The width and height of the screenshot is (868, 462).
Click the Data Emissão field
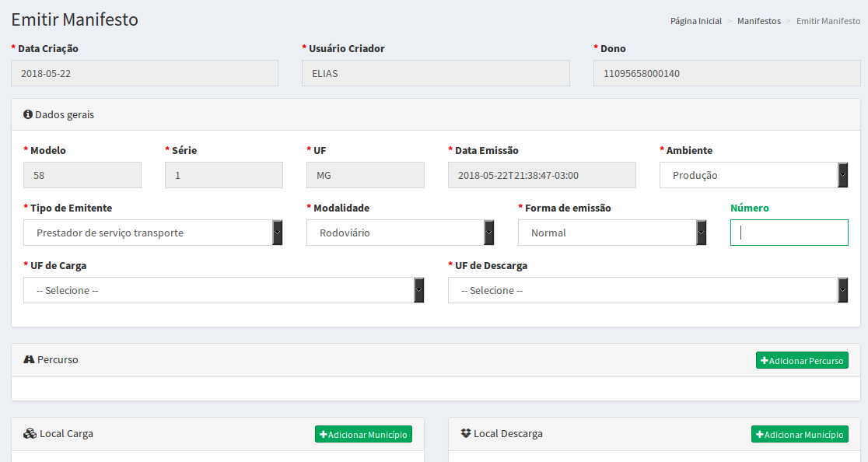[x=541, y=175]
